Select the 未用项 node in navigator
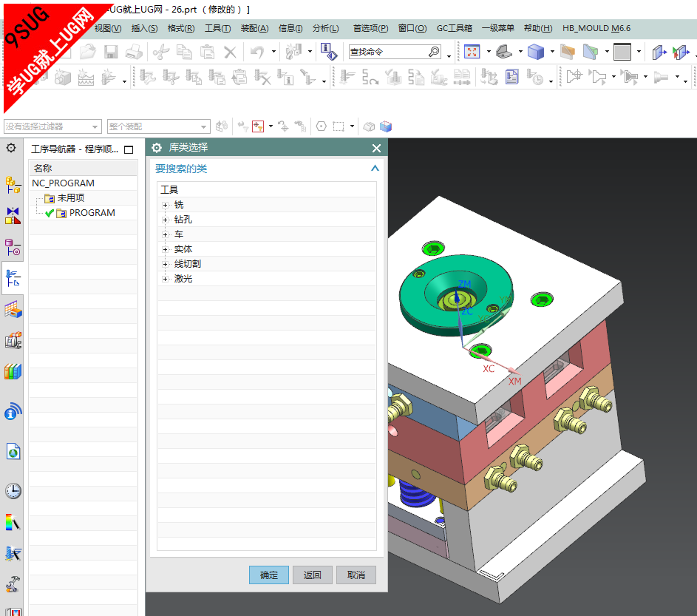The height and width of the screenshot is (616, 697). (x=71, y=198)
